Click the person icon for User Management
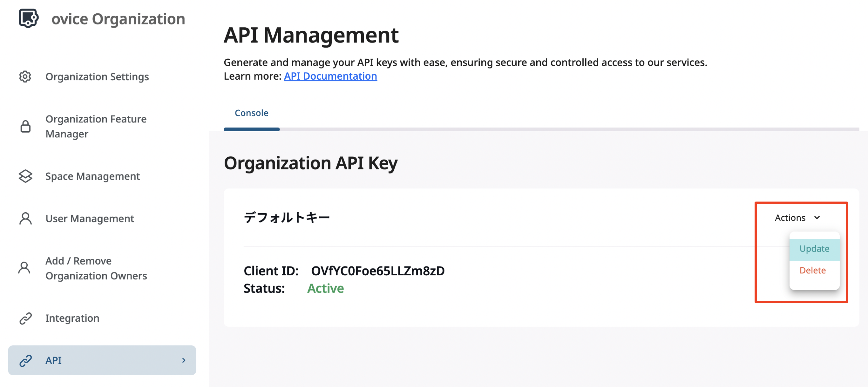Image resolution: width=868 pixels, height=387 pixels. pyautogui.click(x=25, y=219)
